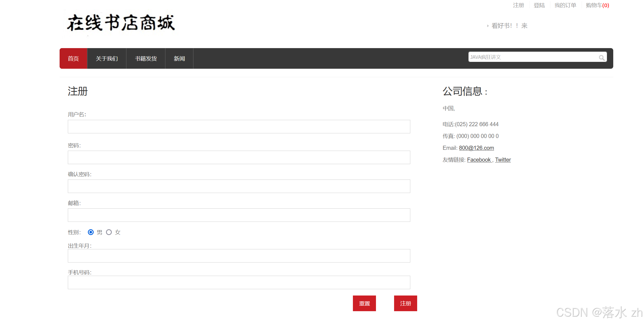Open the 购物车 cart link

[x=597, y=5]
